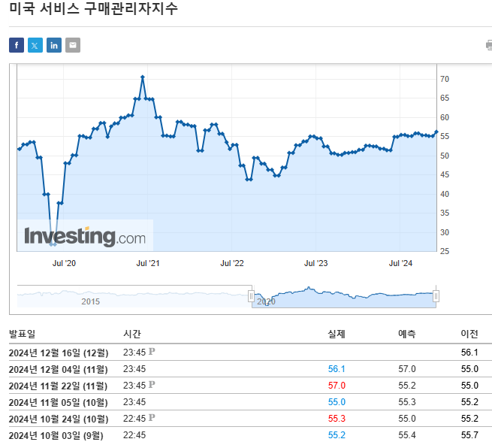Click the P icon in 12월 16일 row
Viewport: 492px width, 448px height.
click(152, 351)
